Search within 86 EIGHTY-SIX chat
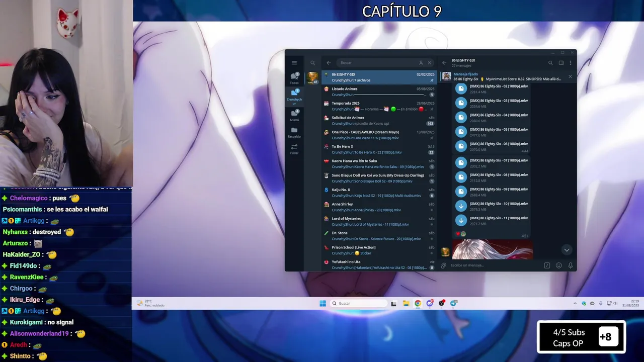The height and width of the screenshot is (362, 644). tap(550, 63)
